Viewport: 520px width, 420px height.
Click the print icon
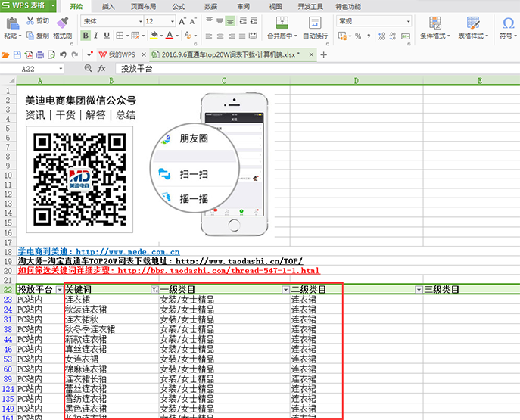40,55
